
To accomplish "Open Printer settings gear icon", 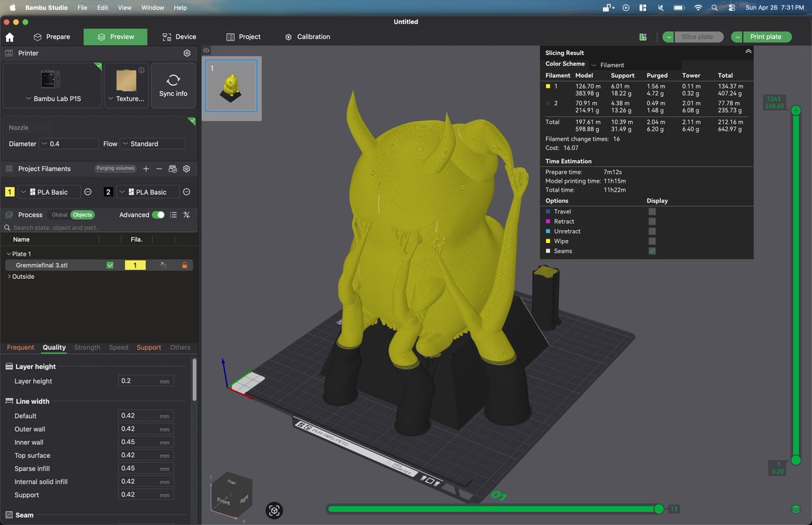I will coord(187,53).
